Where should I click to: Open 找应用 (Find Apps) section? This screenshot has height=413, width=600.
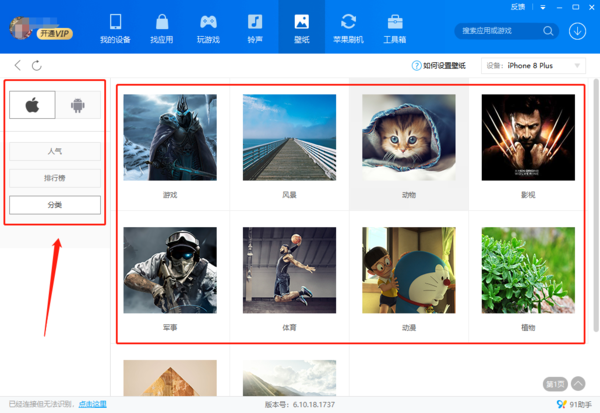coord(161,28)
